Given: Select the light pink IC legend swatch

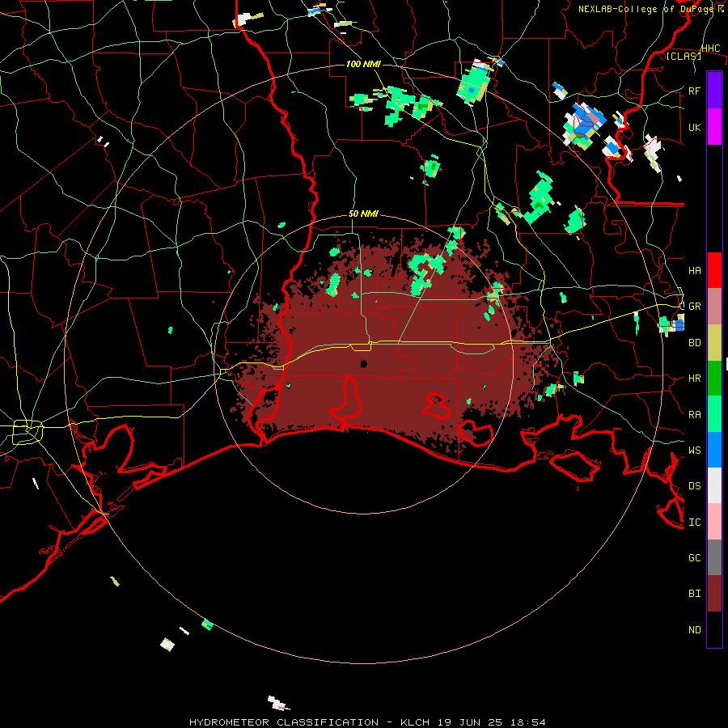Looking at the screenshot, I should point(714,522).
